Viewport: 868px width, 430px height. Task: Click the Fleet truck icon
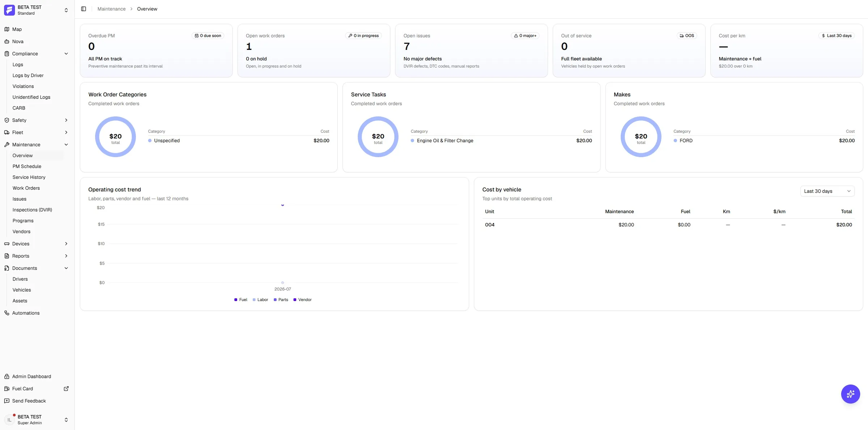(x=7, y=133)
